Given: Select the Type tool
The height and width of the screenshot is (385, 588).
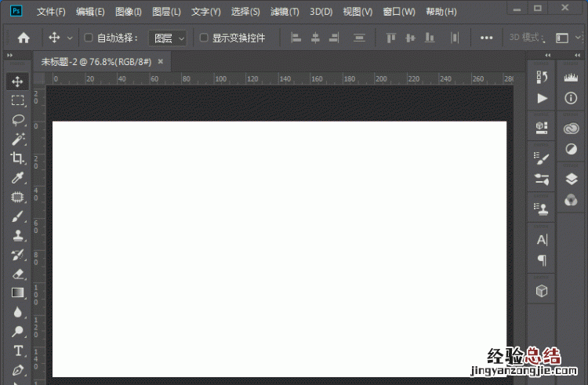Looking at the screenshot, I should pyautogui.click(x=17, y=350).
